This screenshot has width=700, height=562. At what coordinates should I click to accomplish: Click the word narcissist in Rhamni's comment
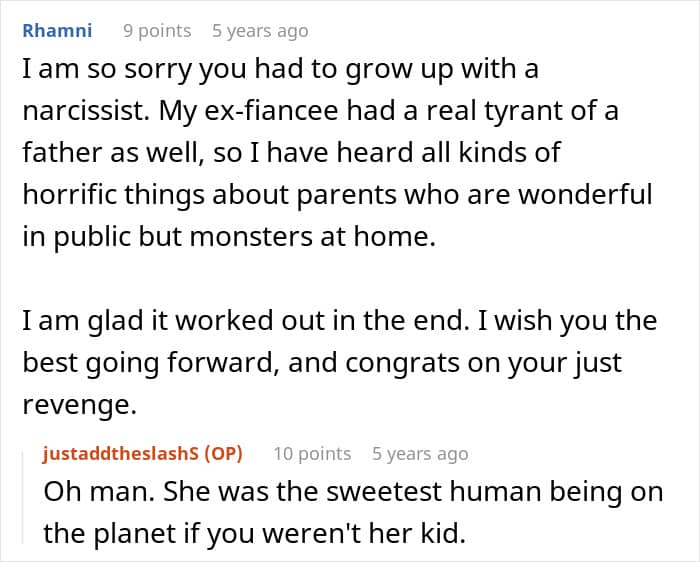[x=85, y=111]
